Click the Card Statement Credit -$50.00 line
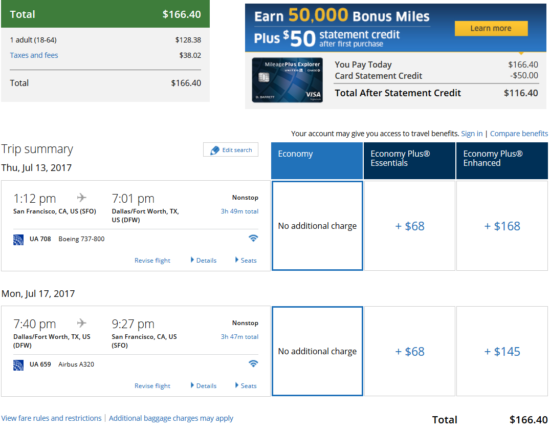 (x=436, y=75)
